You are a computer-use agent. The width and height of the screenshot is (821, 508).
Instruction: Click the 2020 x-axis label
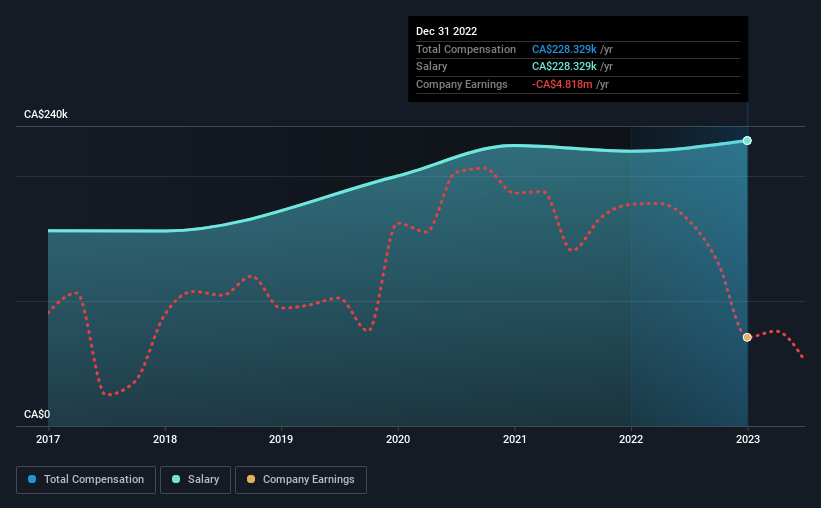[x=398, y=439]
